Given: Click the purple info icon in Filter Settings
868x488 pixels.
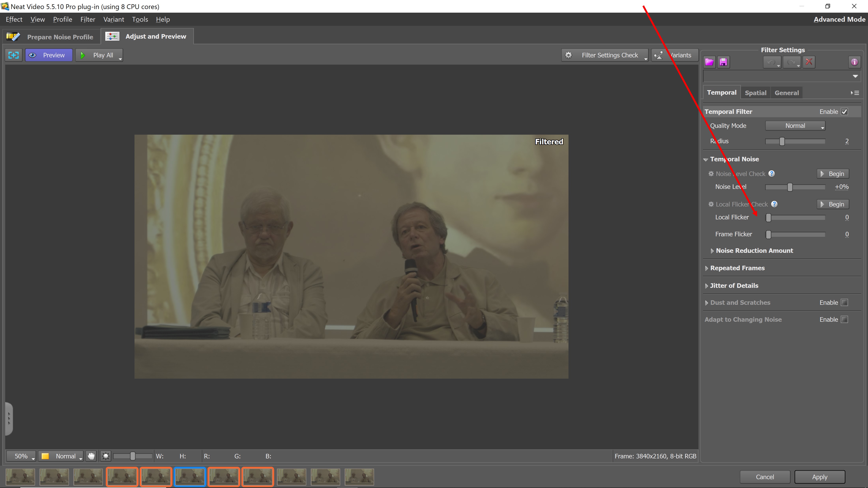Looking at the screenshot, I should pos(854,62).
